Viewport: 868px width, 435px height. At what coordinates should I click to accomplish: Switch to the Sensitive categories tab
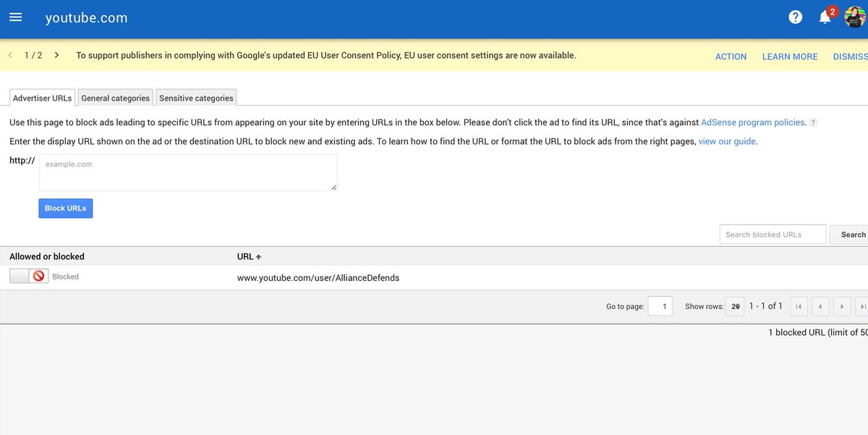196,98
